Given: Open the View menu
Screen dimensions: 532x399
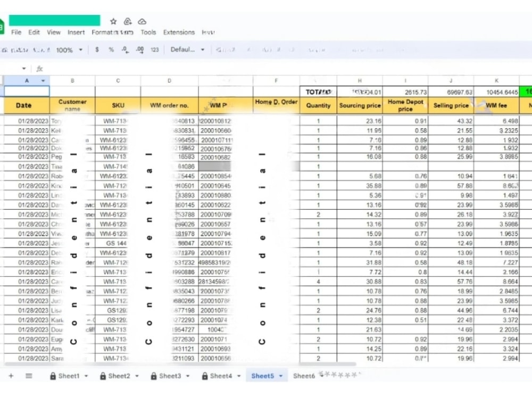Looking at the screenshot, I should 54,32.
